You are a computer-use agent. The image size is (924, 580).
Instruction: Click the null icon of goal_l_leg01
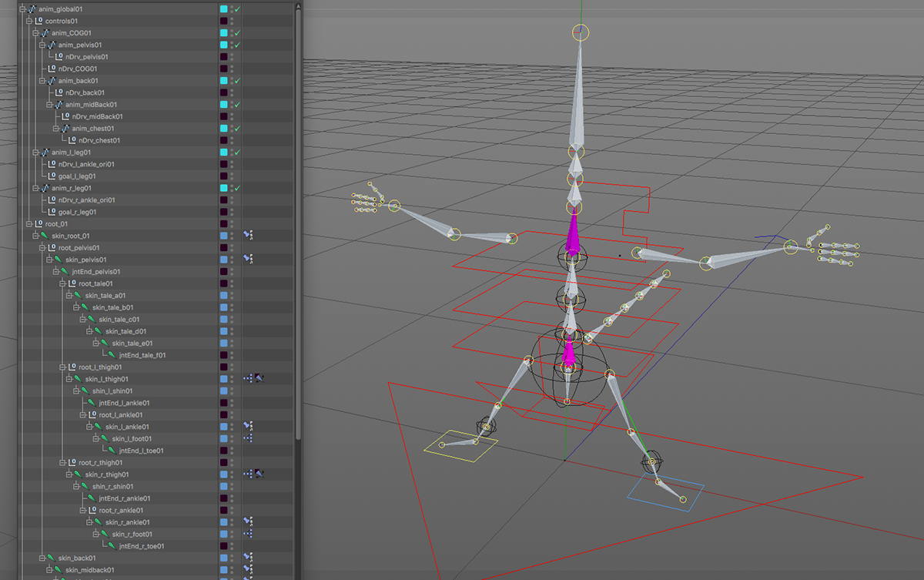coord(52,176)
